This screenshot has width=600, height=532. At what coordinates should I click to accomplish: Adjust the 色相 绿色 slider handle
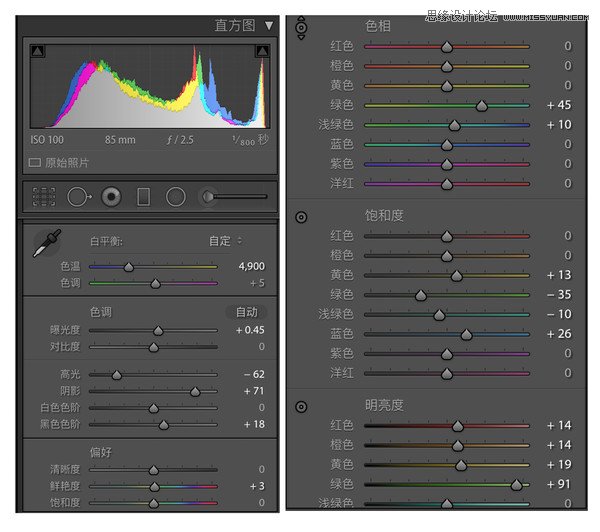pyautogui.click(x=482, y=106)
